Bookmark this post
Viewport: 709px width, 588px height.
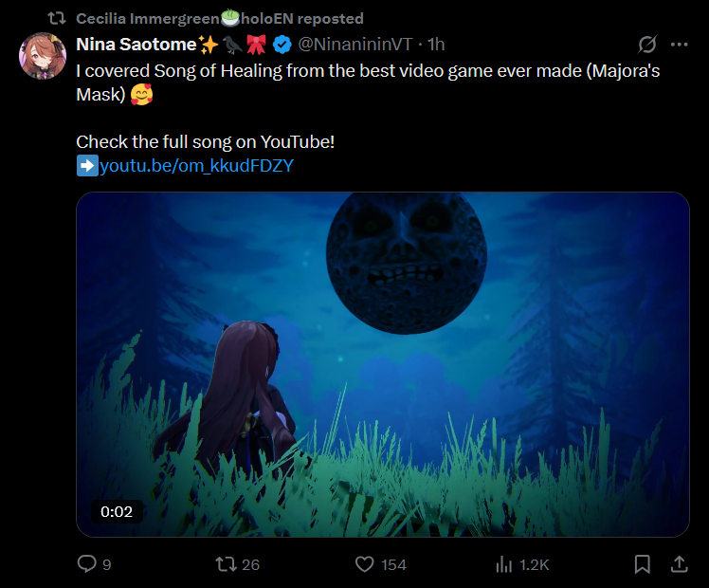point(642,564)
